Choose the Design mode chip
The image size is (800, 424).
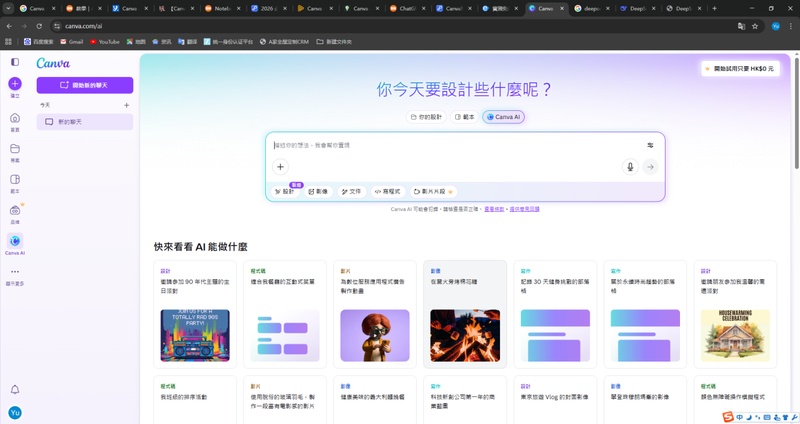[285, 192]
